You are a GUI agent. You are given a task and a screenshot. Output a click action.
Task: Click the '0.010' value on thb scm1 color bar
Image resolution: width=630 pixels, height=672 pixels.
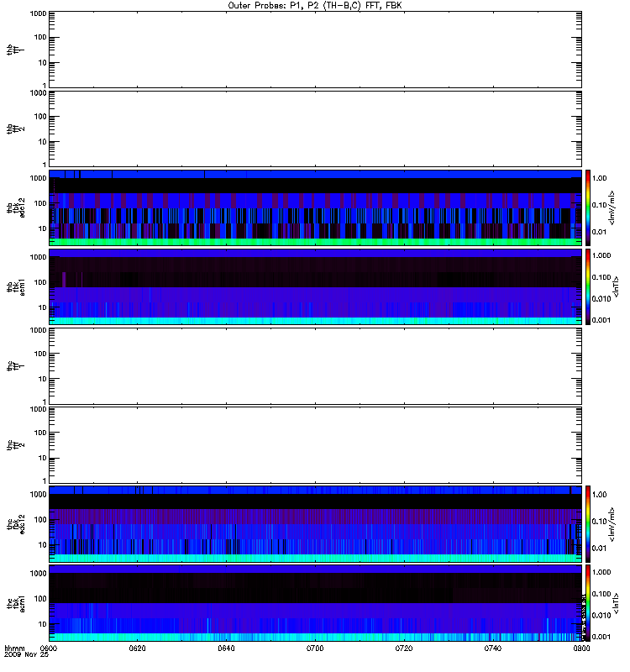point(601,299)
